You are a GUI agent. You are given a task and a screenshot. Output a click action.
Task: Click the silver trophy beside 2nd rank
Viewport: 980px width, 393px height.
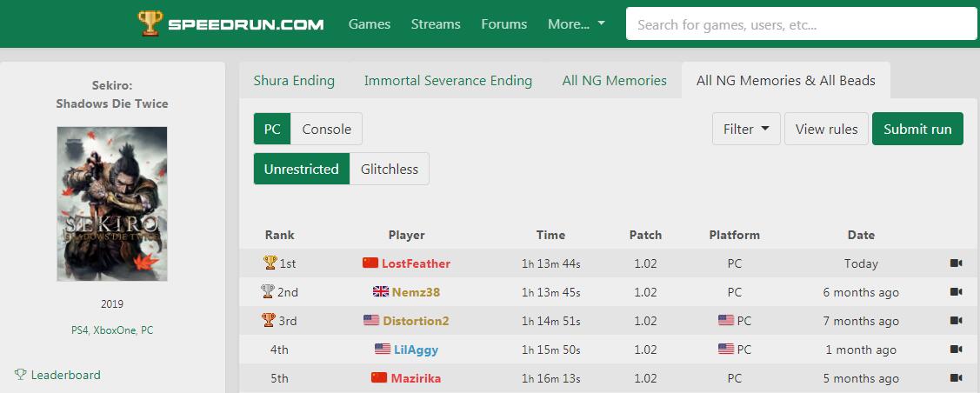(268, 291)
